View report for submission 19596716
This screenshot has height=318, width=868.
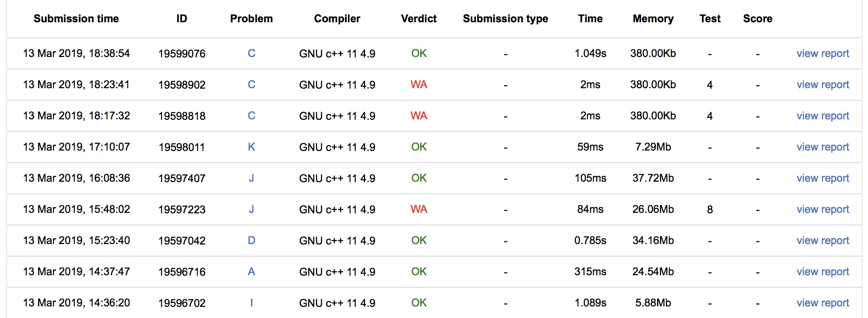[823, 272]
